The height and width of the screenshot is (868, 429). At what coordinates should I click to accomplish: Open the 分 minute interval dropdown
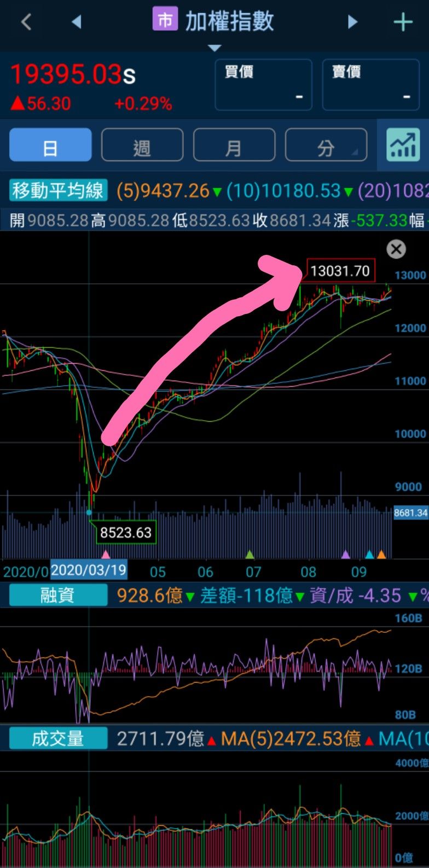point(326,145)
